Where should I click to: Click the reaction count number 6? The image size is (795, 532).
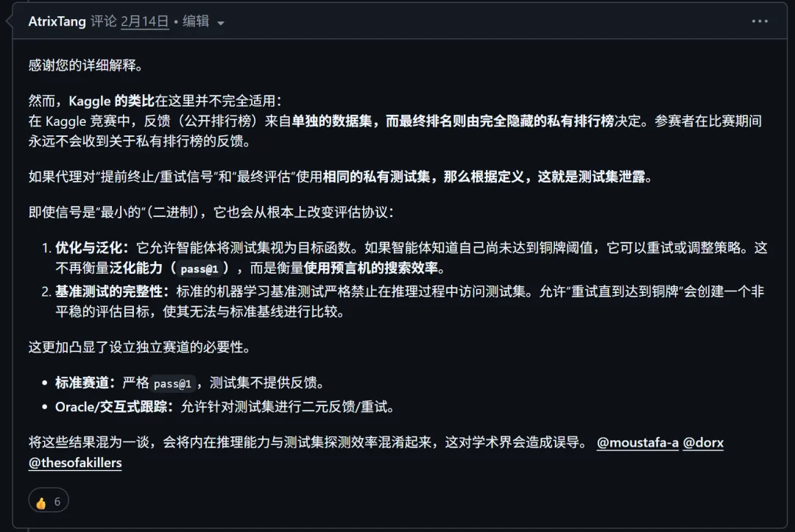[x=56, y=500]
